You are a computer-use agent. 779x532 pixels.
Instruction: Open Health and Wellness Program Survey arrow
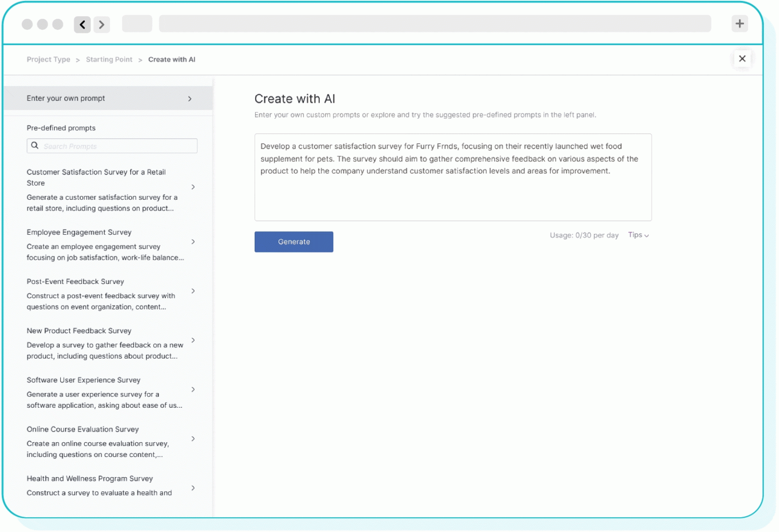193,488
